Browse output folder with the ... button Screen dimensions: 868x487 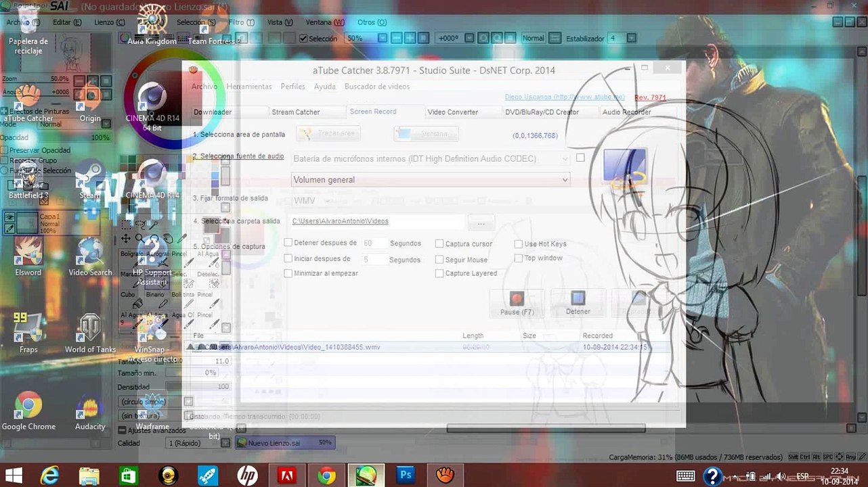coord(481,222)
